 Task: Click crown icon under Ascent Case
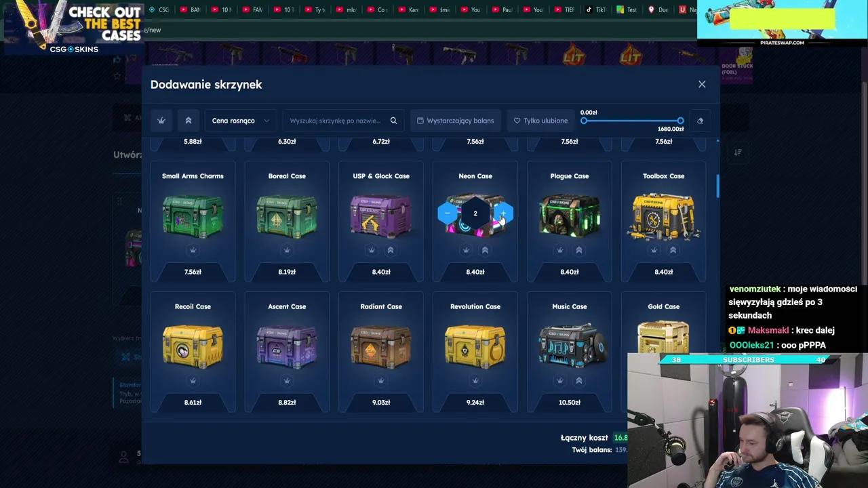[x=287, y=381]
